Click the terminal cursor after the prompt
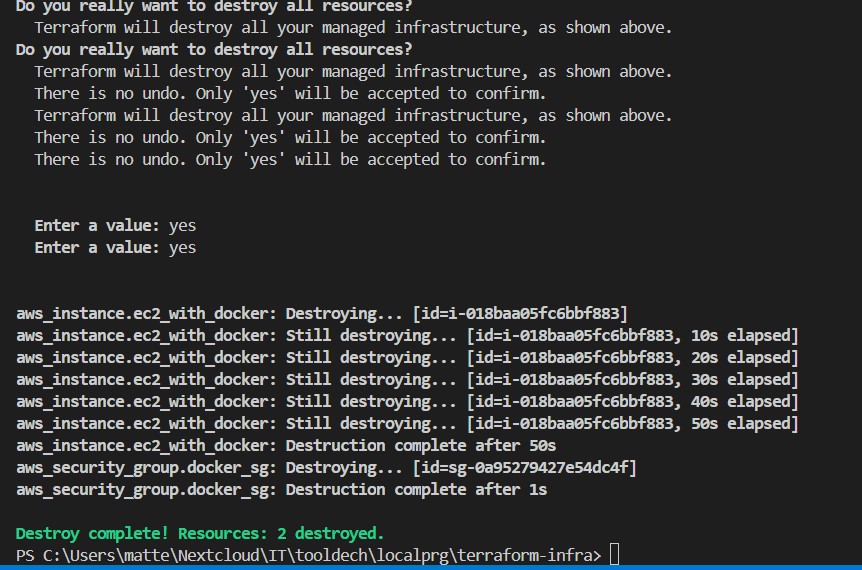This screenshot has width=862, height=570. [615, 555]
